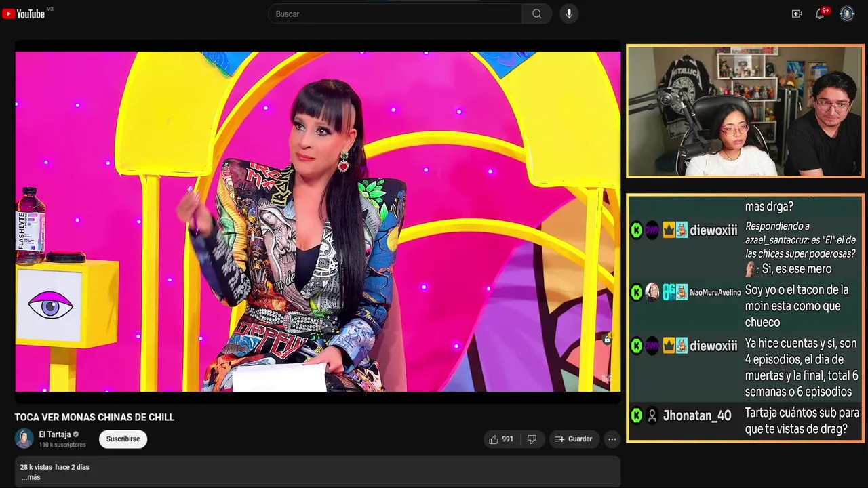
Task: Open the three-dot more actions menu
Action: click(612, 439)
